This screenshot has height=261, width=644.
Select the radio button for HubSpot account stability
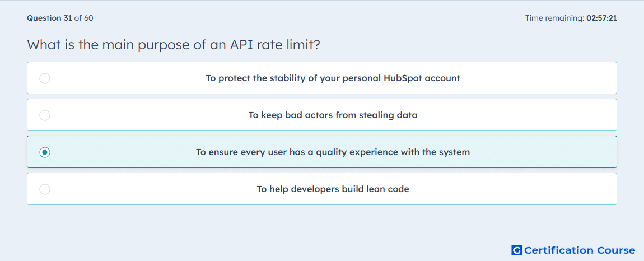pos(45,78)
